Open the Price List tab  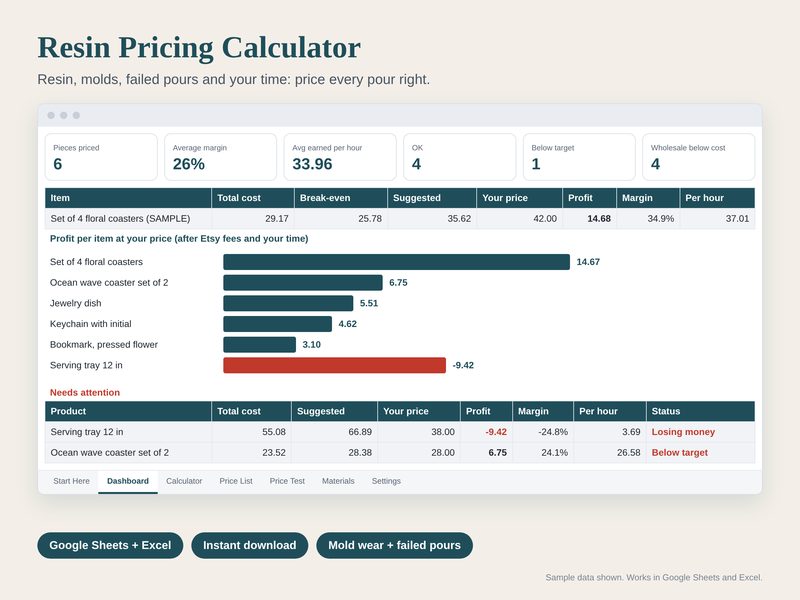coord(236,481)
